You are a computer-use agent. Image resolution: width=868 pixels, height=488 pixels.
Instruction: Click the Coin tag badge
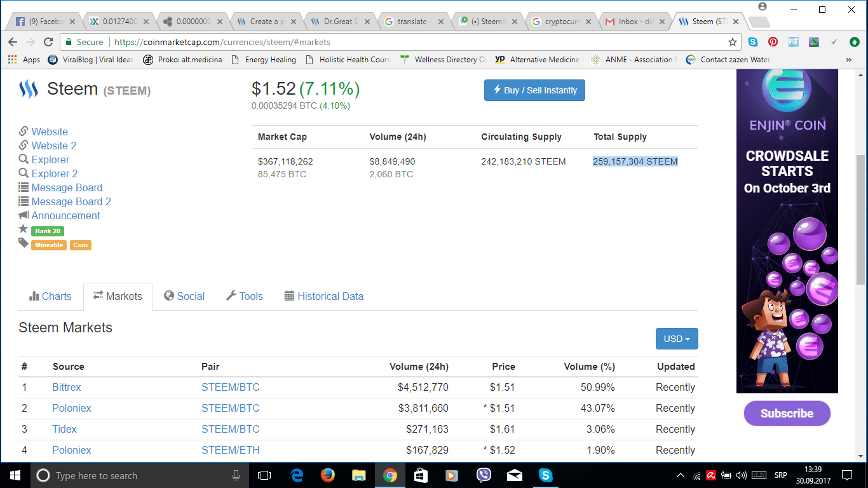coord(81,245)
